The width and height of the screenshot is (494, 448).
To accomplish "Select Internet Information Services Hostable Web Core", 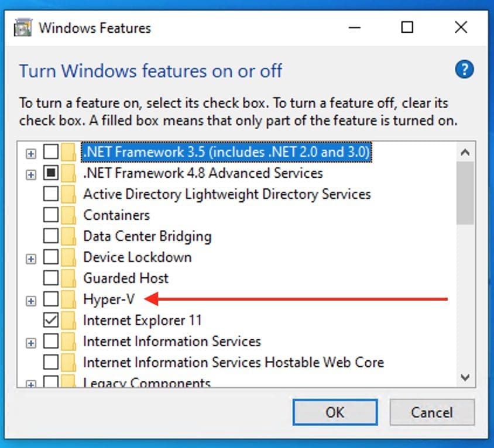I will pos(233,363).
